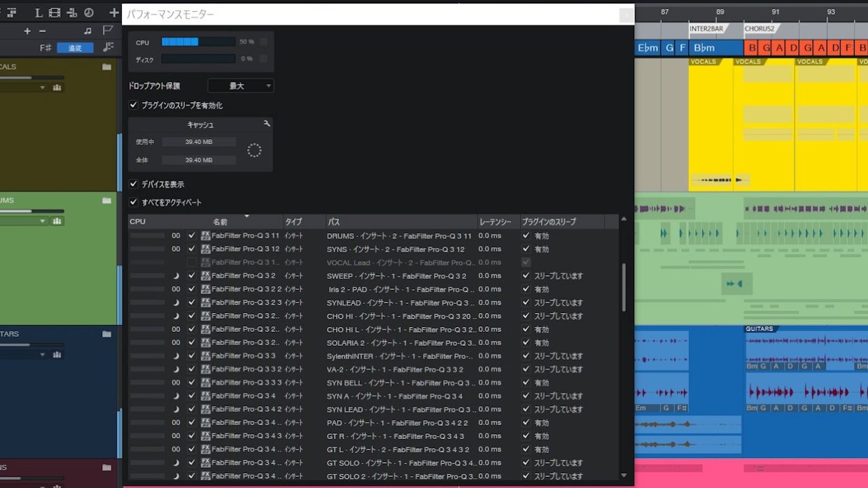The height and width of the screenshot is (488, 868).
Task: Click the sort arrow above the 名前 column
Action: (246, 216)
